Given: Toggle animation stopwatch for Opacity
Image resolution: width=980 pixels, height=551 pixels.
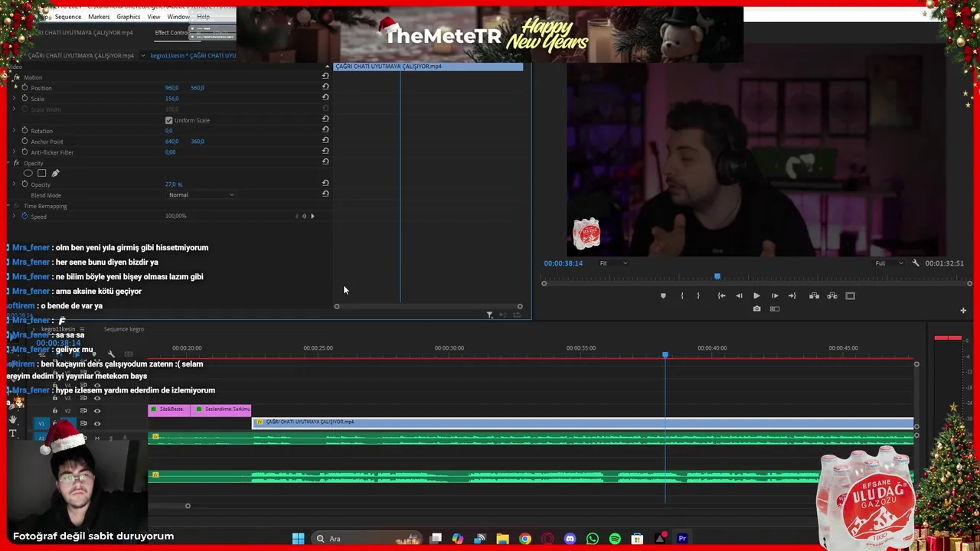Looking at the screenshot, I should coord(24,184).
